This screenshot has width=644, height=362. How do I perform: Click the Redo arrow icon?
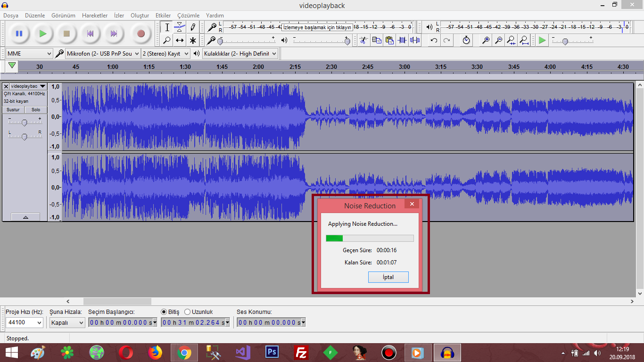pos(446,40)
